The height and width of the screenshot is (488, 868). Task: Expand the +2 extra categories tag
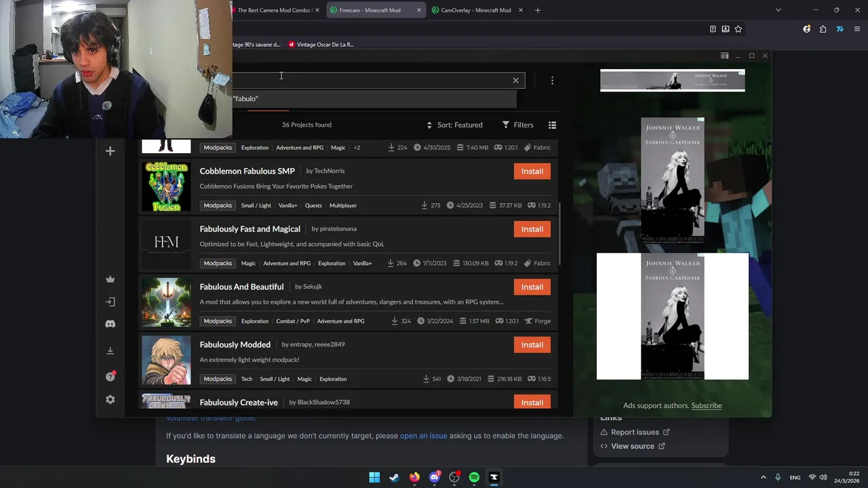[357, 148]
